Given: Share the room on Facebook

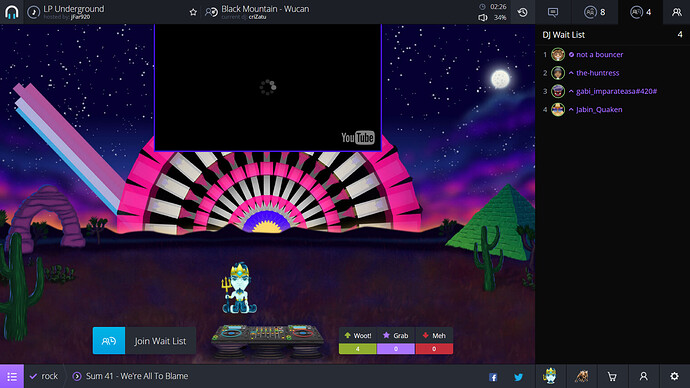Looking at the screenshot, I should [493, 377].
